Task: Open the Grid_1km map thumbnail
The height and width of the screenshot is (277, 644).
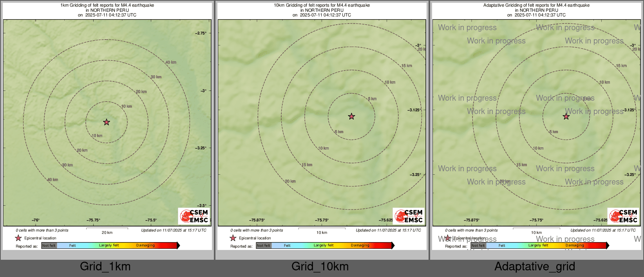Action: (x=107, y=126)
